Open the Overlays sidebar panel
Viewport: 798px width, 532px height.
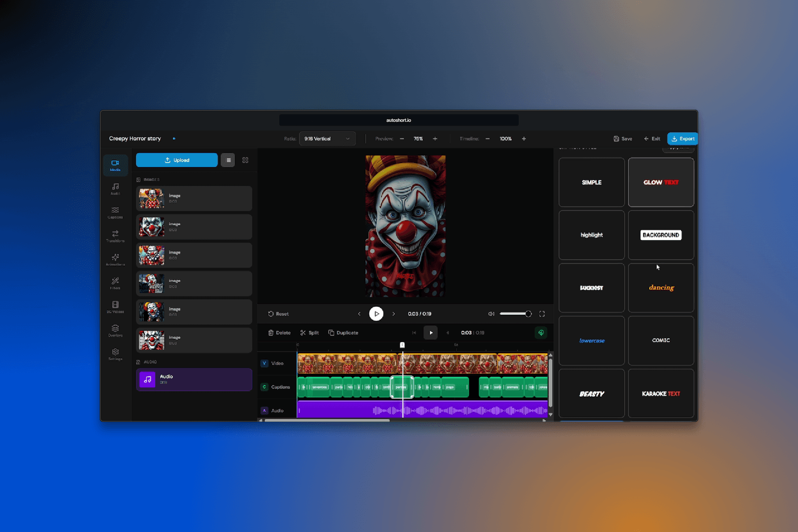115,331
